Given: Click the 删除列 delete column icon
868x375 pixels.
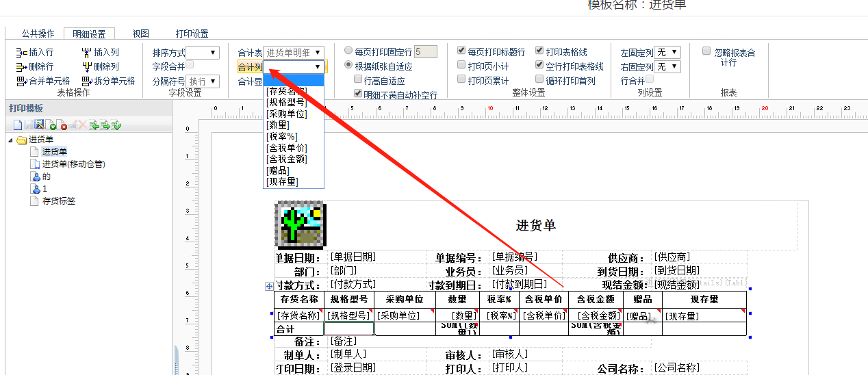Looking at the screenshot, I should click(86, 66).
